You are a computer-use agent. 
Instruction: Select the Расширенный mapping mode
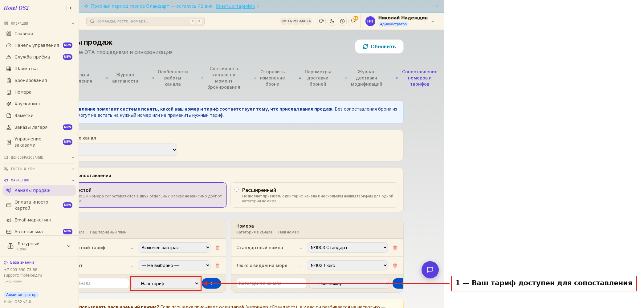coord(237,190)
